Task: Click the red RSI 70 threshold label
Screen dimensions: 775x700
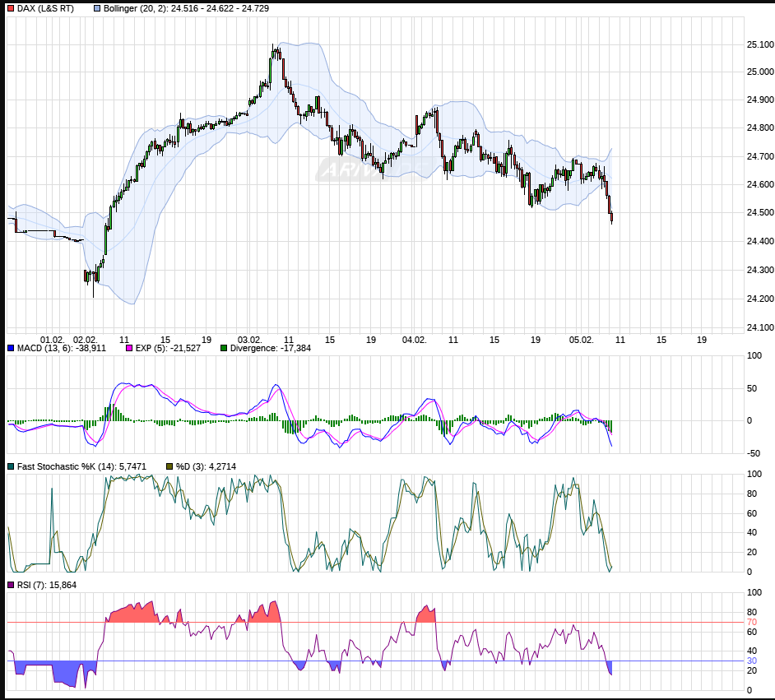Action: 751,622
